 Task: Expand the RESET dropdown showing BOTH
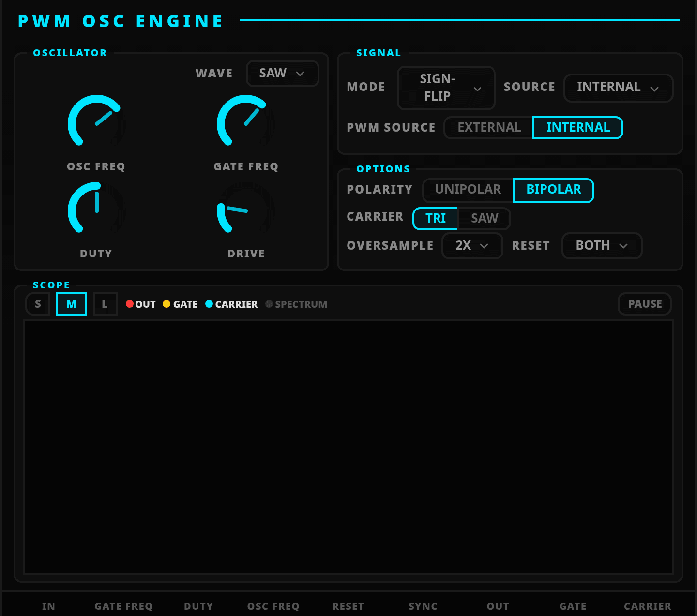pos(602,246)
